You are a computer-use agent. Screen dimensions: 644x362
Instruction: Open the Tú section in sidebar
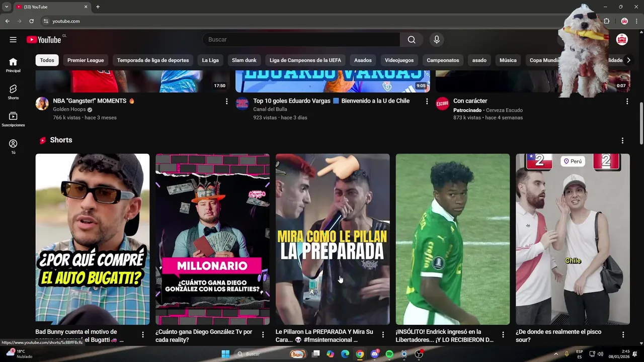13,146
